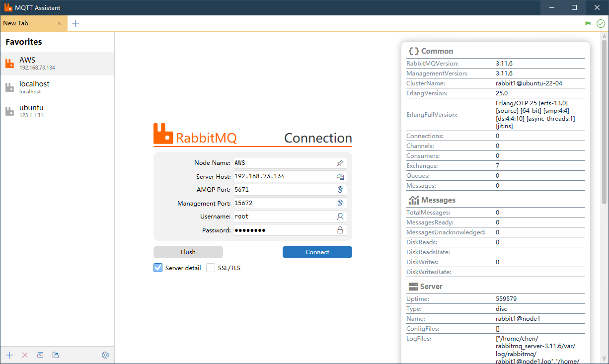609x364 pixels.
Task: Click the red delete favorite icon
Action: point(25,355)
